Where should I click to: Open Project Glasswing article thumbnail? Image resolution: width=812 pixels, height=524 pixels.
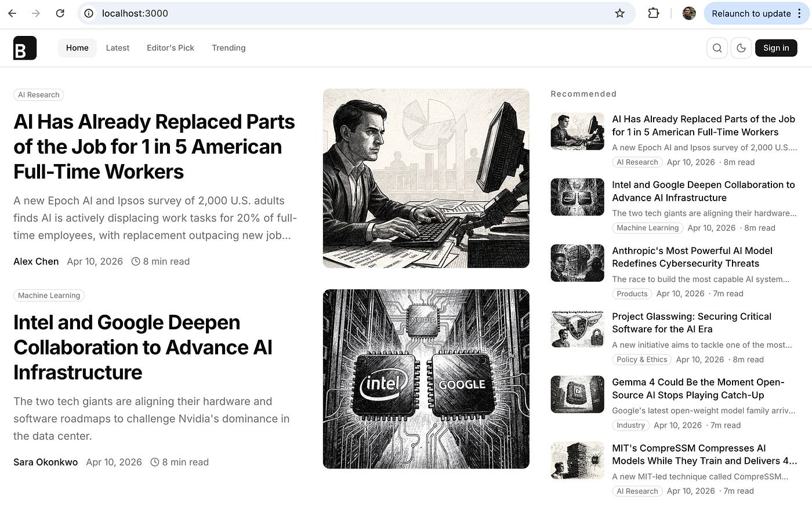(577, 329)
